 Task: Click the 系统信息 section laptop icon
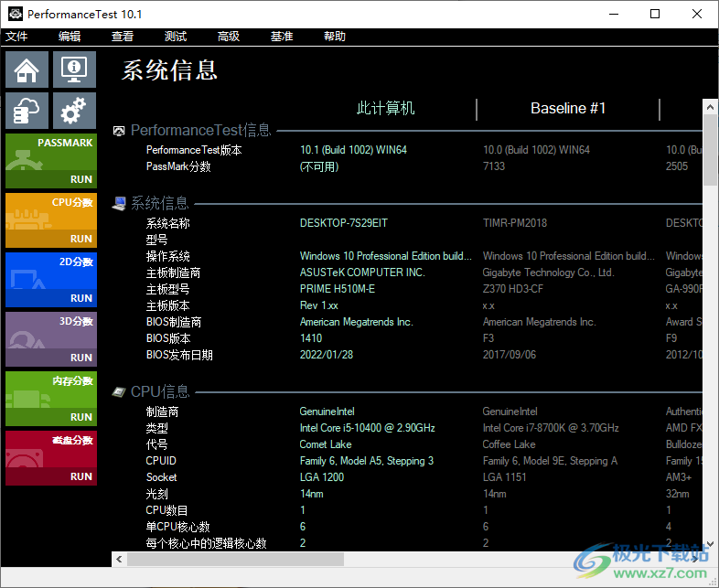coord(119,204)
